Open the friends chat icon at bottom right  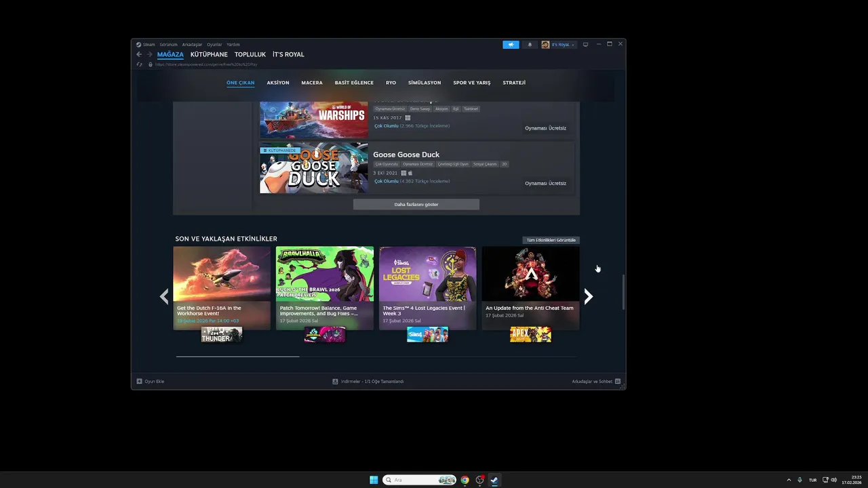click(x=618, y=381)
